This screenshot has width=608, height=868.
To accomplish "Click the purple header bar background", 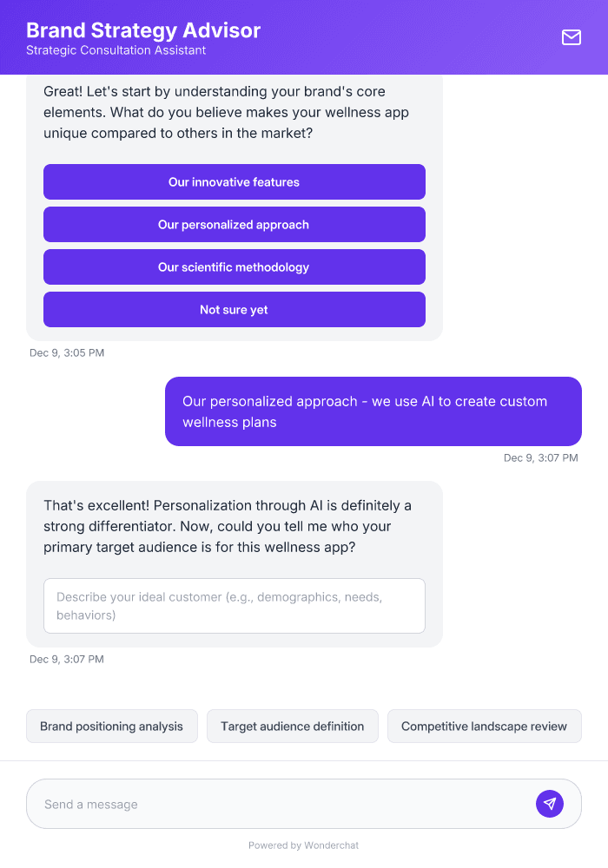I will [391, 37].
